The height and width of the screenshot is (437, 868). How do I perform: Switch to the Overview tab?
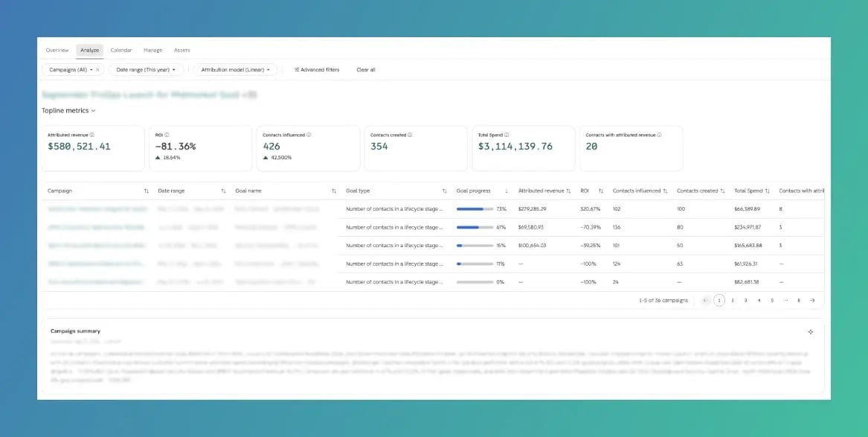pyautogui.click(x=57, y=51)
